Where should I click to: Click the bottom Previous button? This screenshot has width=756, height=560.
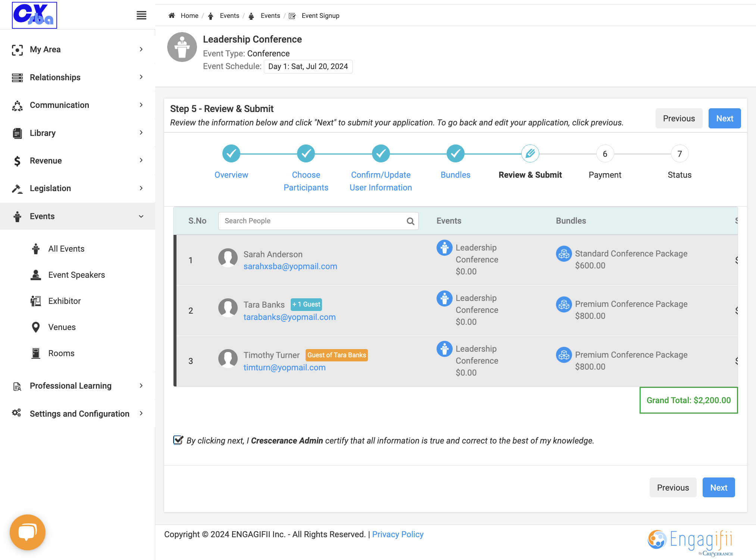(673, 488)
